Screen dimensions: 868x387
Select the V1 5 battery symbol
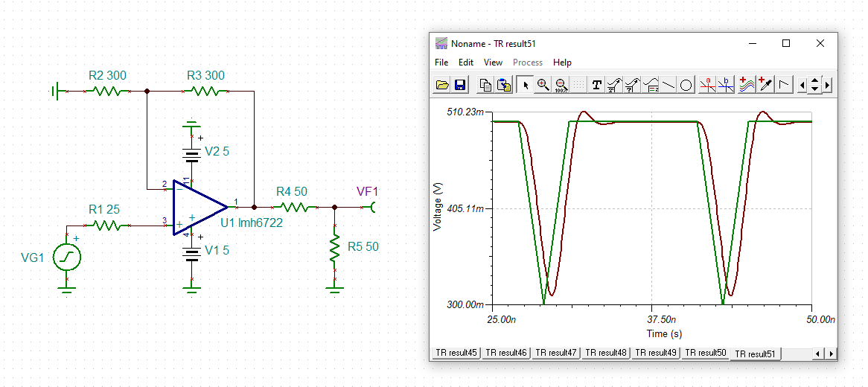click(192, 252)
